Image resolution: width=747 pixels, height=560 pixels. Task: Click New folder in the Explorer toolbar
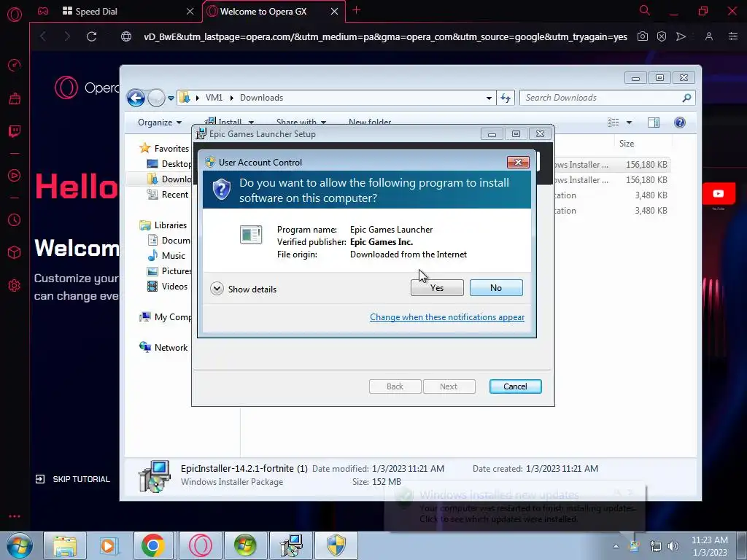[370, 122]
